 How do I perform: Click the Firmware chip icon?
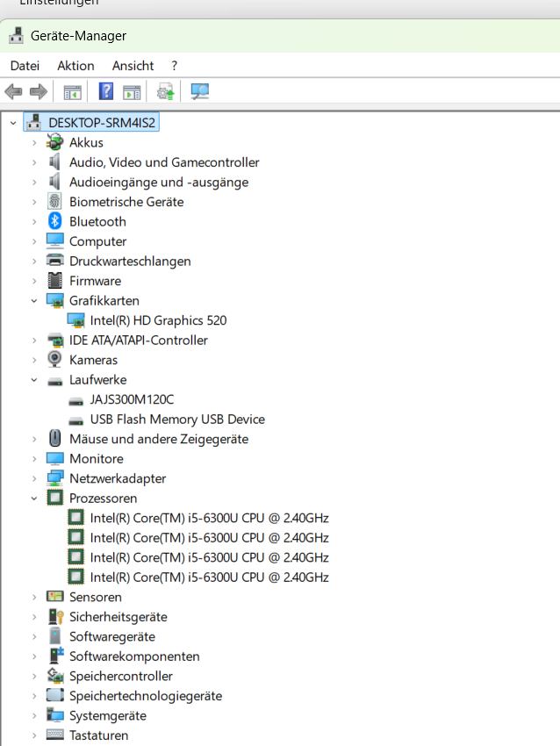(x=54, y=281)
